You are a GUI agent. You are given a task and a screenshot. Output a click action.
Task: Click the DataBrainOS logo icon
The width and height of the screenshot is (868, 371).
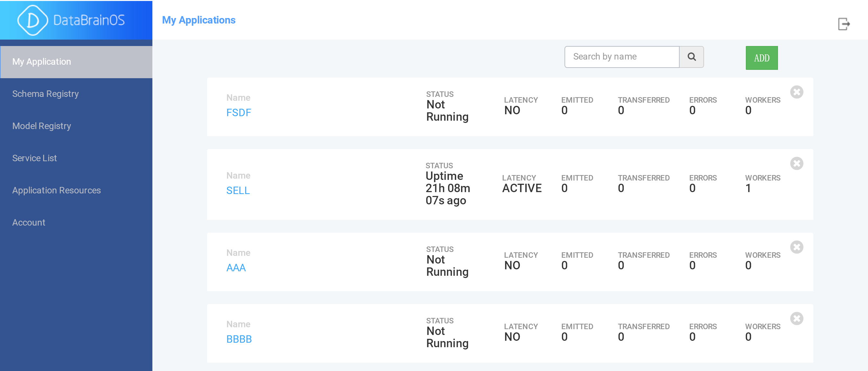[x=33, y=20]
